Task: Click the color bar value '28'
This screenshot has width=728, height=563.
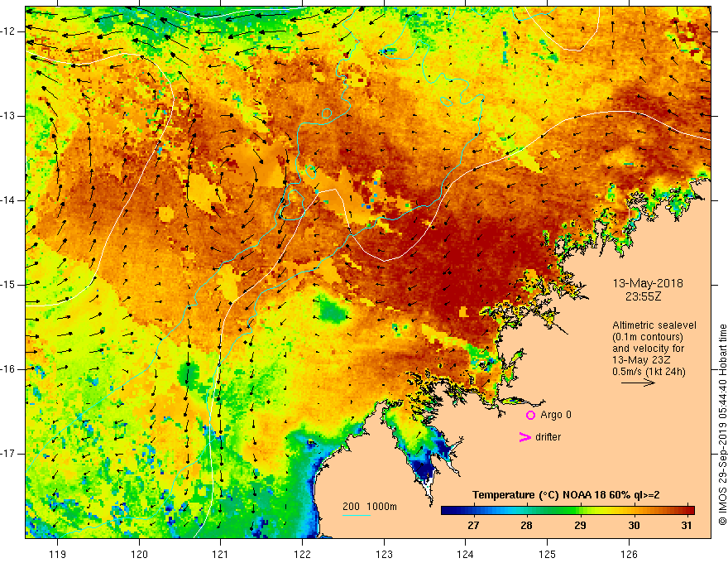Action: 526,526
